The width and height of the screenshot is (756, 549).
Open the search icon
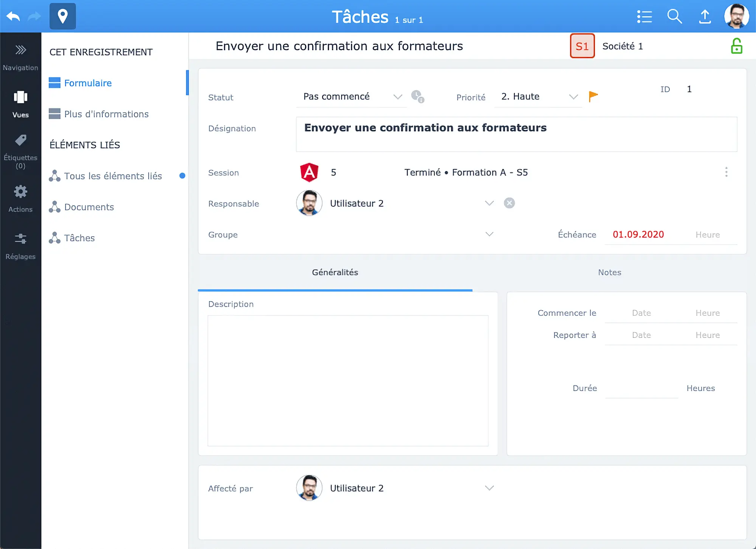pos(674,16)
